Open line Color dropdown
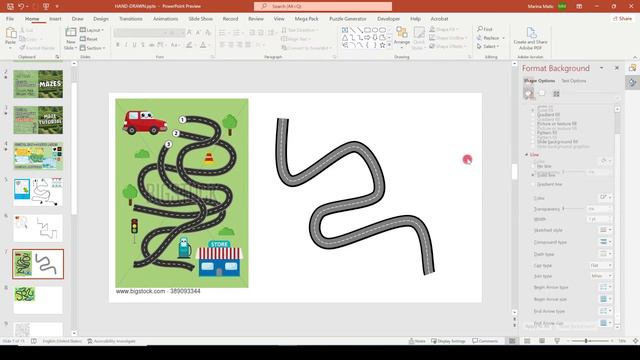This screenshot has height=360, width=640. [606, 197]
